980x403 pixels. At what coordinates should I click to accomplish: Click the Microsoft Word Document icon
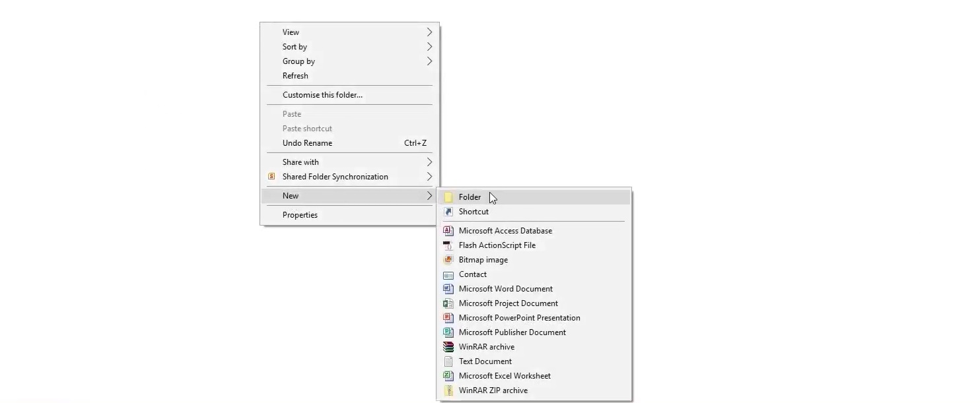pyautogui.click(x=448, y=288)
